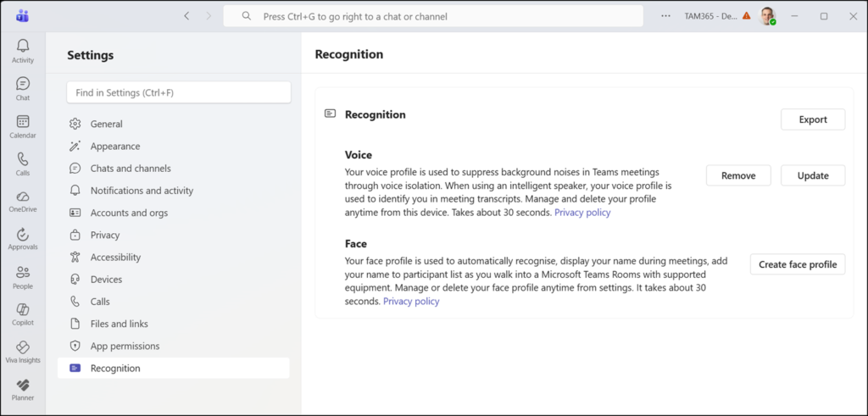Open the three-dot more options menu
Image resolution: width=868 pixels, height=416 pixels.
pyautogui.click(x=666, y=16)
